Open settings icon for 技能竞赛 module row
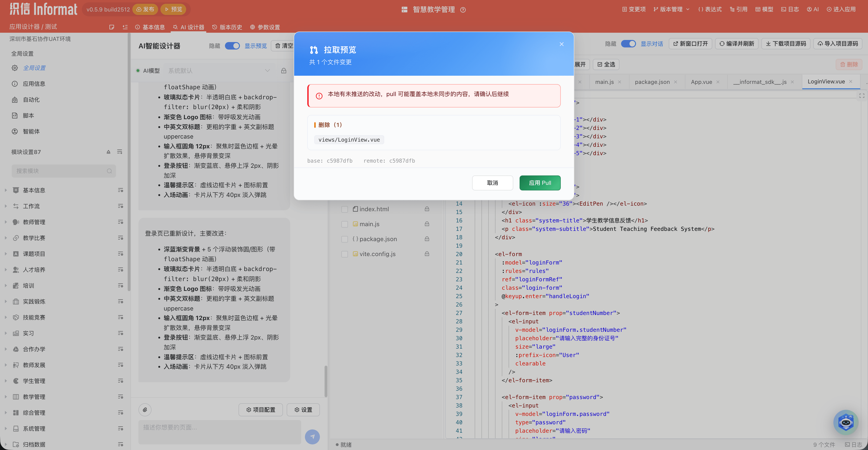Viewport: 868px width, 450px height. (x=120, y=317)
